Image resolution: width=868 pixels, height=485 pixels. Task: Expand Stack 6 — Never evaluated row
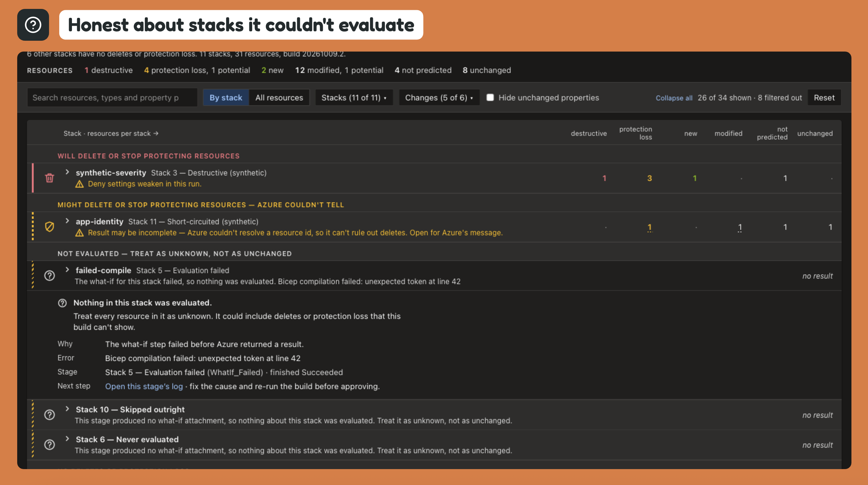tap(67, 439)
